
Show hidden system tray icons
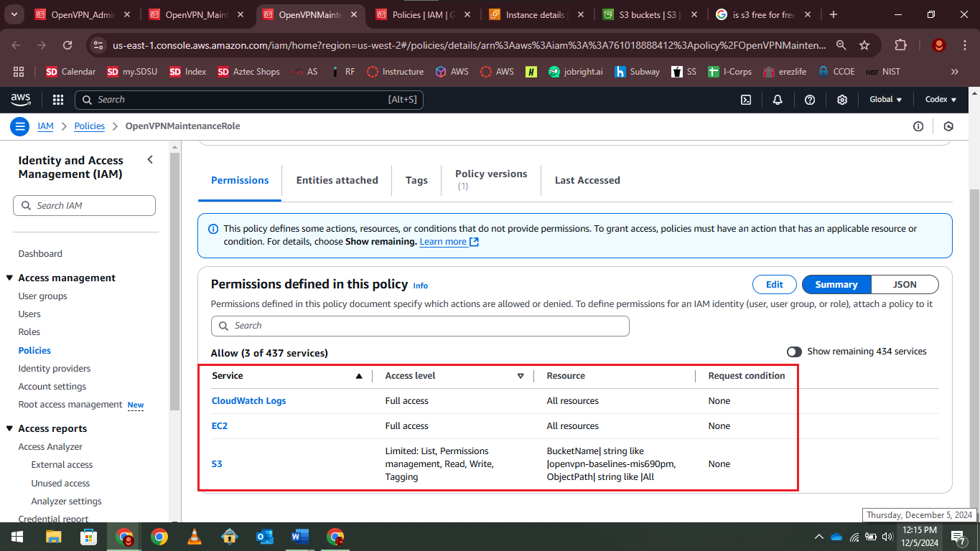pyautogui.click(x=819, y=537)
